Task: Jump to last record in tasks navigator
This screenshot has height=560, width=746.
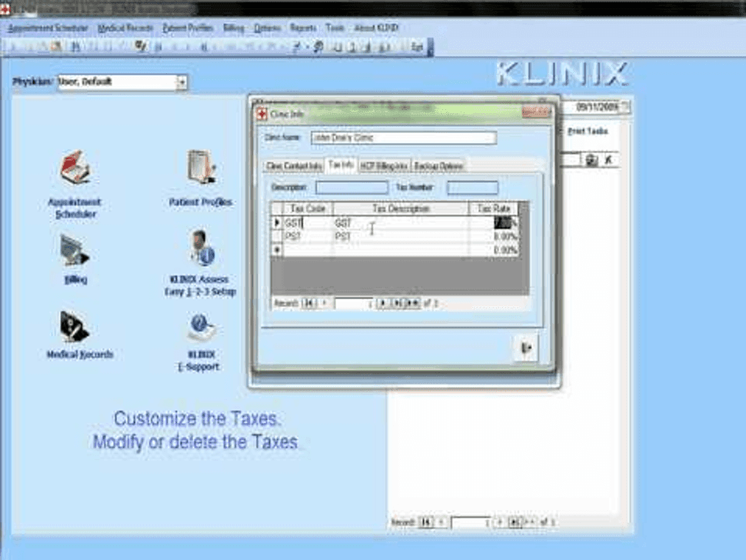Action: point(515,522)
